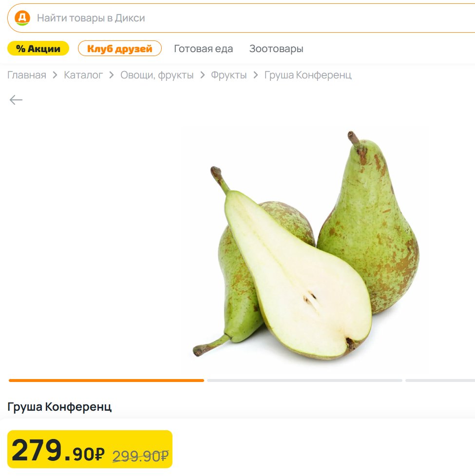
Task: Navigate to Овощи, фрукты breadcrumb
Action: [x=157, y=75]
